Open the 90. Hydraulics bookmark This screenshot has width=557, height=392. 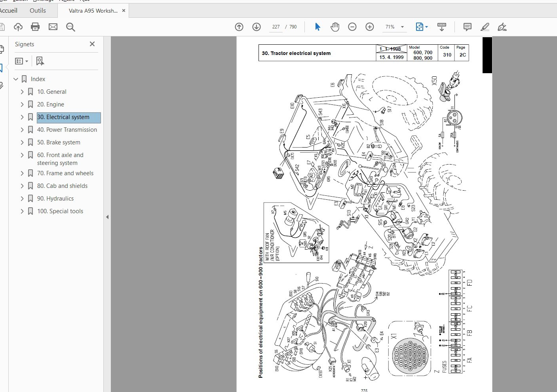[x=55, y=199]
